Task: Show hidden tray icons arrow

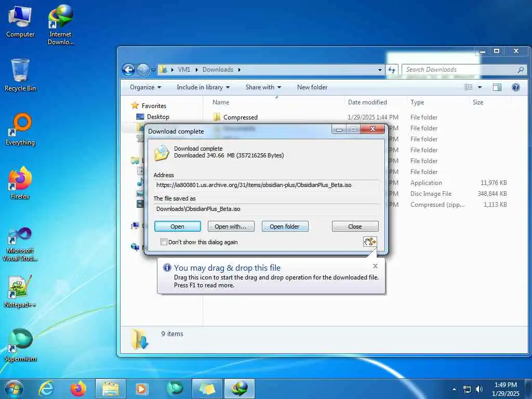Action: pos(454,389)
